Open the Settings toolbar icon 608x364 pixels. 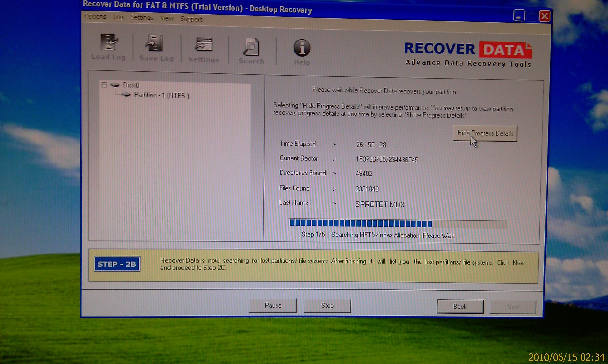(204, 45)
